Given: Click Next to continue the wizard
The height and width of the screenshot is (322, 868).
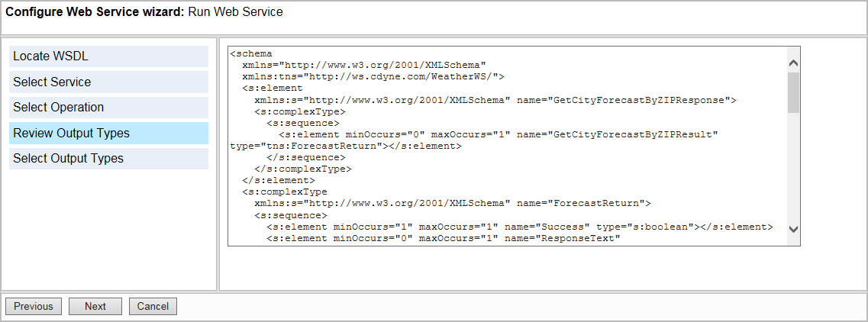Looking at the screenshot, I should (95, 306).
